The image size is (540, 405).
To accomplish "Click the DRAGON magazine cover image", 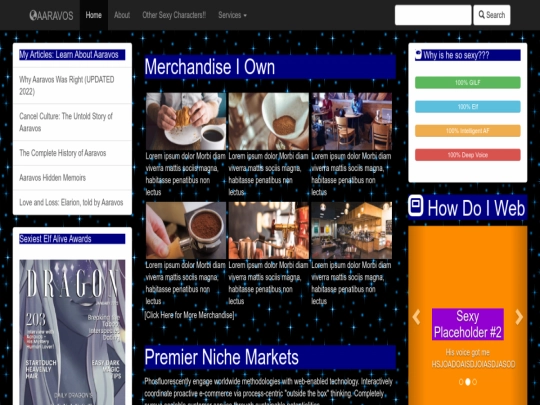I will tap(72, 332).
